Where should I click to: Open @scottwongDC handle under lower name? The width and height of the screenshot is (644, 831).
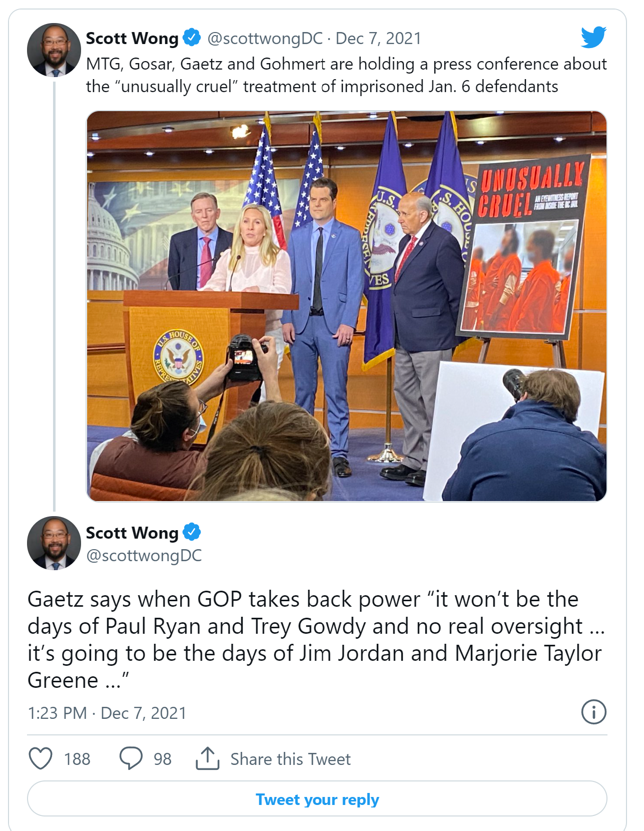click(144, 556)
